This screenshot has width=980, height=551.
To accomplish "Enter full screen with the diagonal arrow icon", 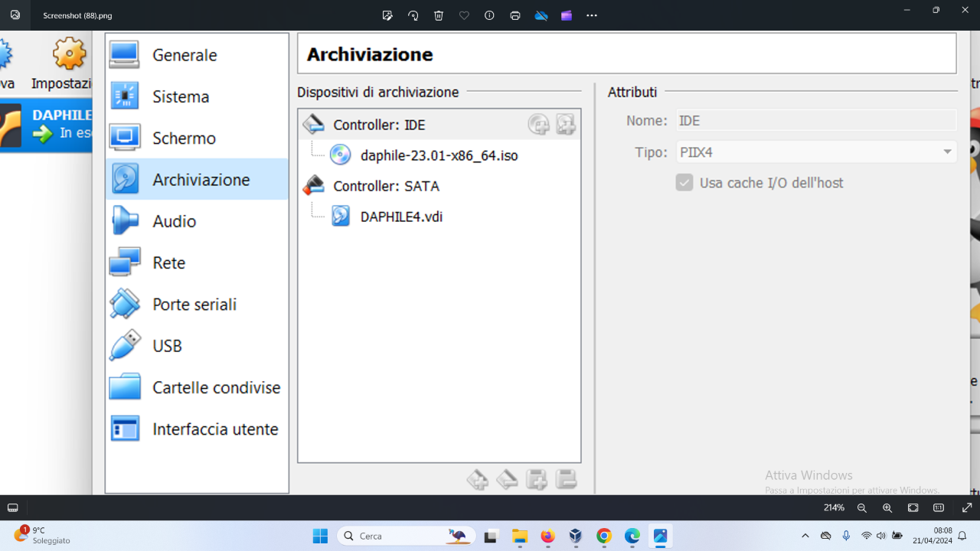I will (x=966, y=507).
